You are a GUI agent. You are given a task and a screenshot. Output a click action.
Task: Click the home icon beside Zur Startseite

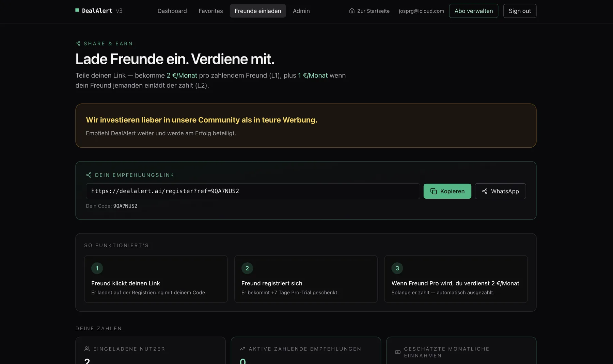pyautogui.click(x=352, y=11)
